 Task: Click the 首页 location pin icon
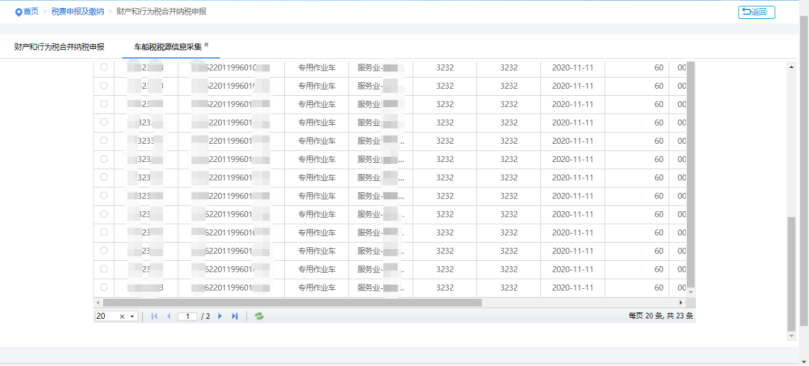(19, 12)
